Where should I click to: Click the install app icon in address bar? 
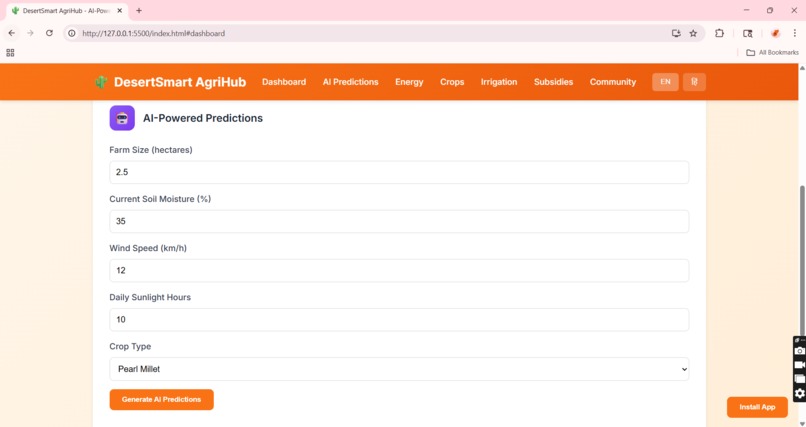[x=676, y=33]
